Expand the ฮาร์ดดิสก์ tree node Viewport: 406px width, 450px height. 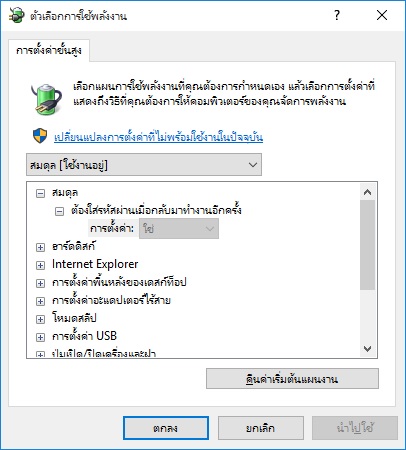click(x=40, y=247)
